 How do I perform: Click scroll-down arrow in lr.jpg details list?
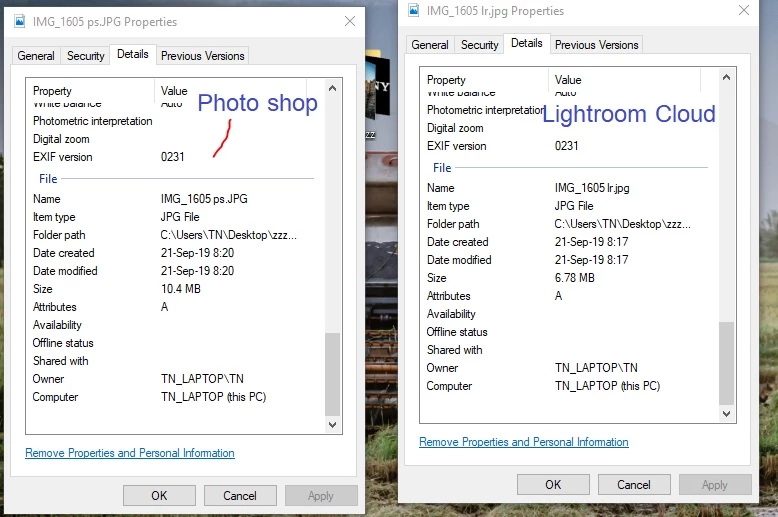tap(726, 414)
